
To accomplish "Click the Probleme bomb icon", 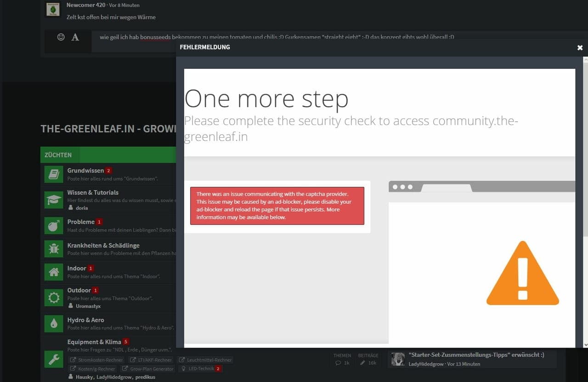I will [x=54, y=225].
